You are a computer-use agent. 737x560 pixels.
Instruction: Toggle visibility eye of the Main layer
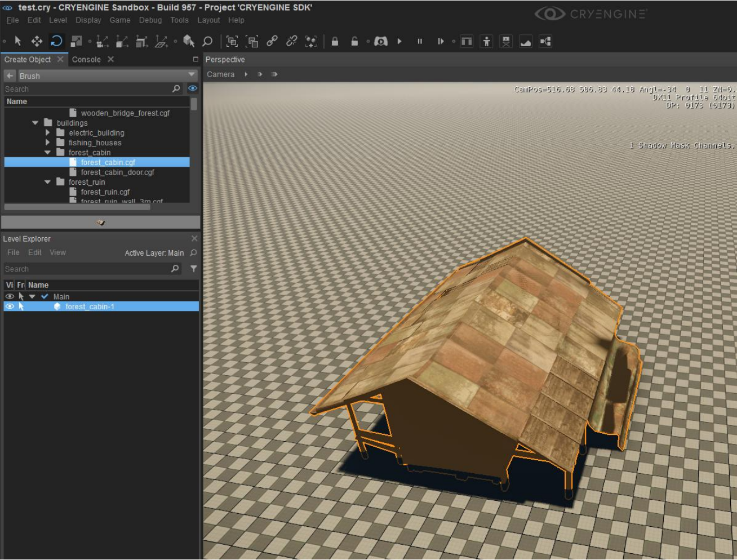(x=9, y=296)
